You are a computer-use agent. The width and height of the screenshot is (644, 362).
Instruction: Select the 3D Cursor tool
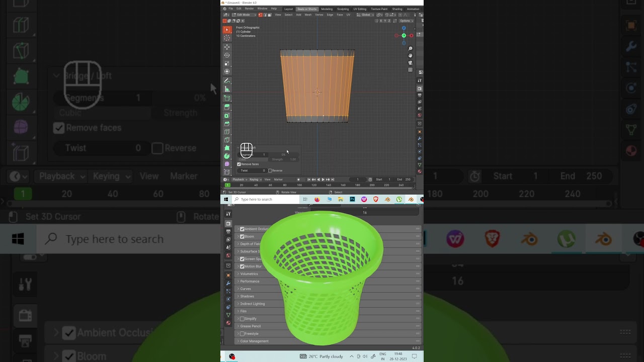(227, 38)
